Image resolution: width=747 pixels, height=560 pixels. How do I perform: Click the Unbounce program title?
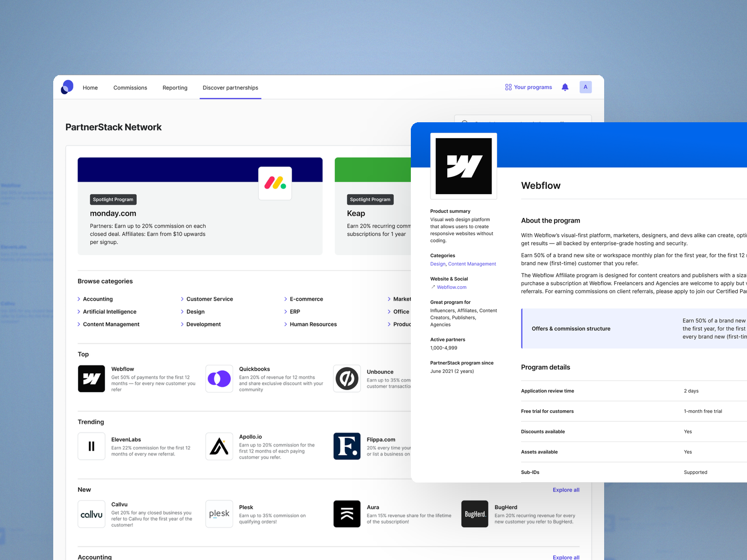coord(380,372)
